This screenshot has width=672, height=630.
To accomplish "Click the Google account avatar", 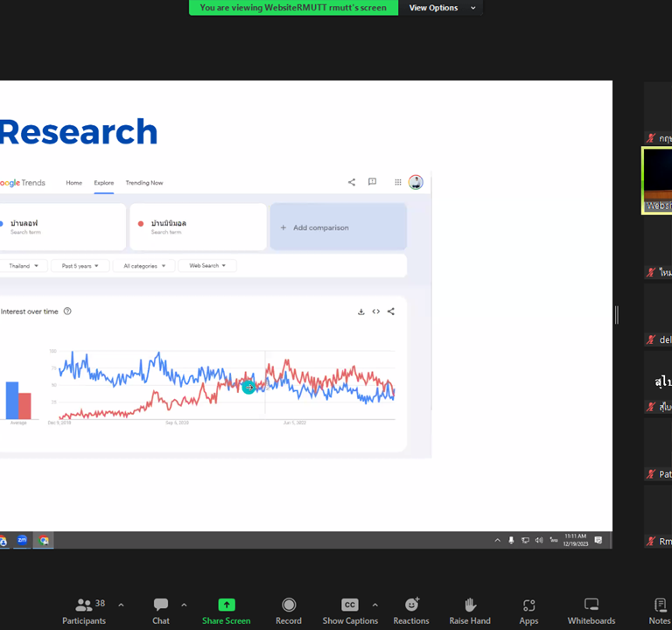I will [416, 182].
